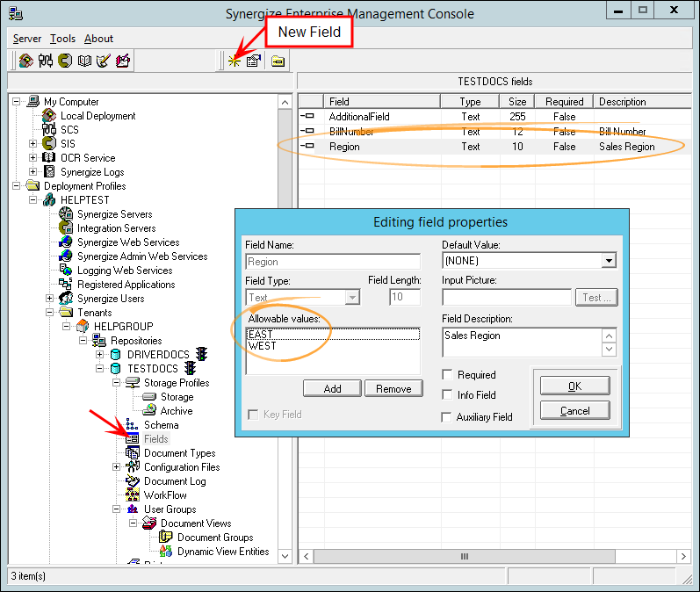Click Logging Web Services icon
Image resolution: width=700 pixels, height=592 pixels.
pos(66,271)
